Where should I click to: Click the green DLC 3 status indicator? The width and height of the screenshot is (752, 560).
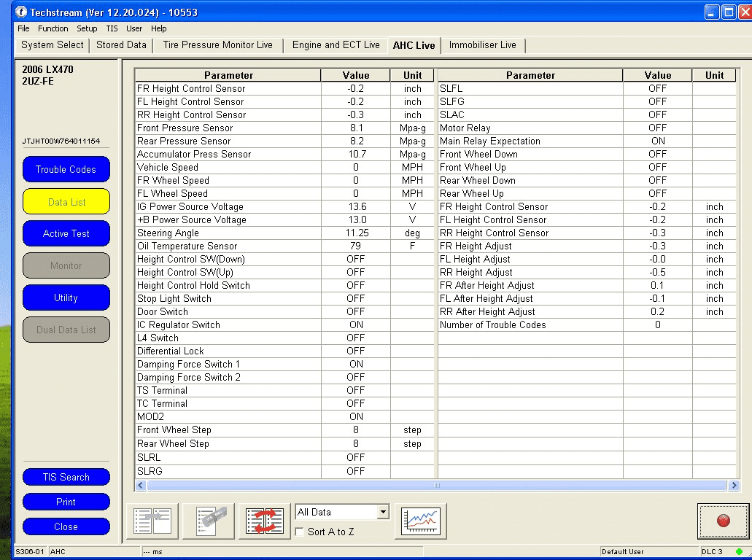coord(739,551)
